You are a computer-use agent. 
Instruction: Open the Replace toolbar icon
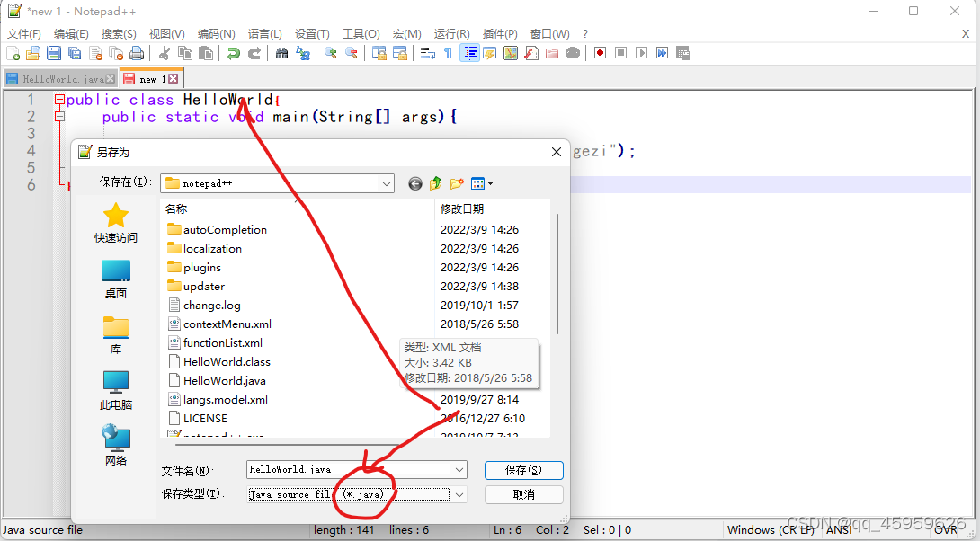click(303, 53)
